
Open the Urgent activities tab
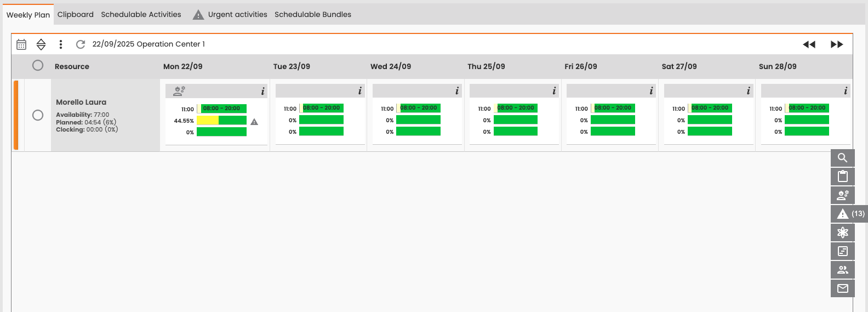pyautogui.click(x=238, y=14)
